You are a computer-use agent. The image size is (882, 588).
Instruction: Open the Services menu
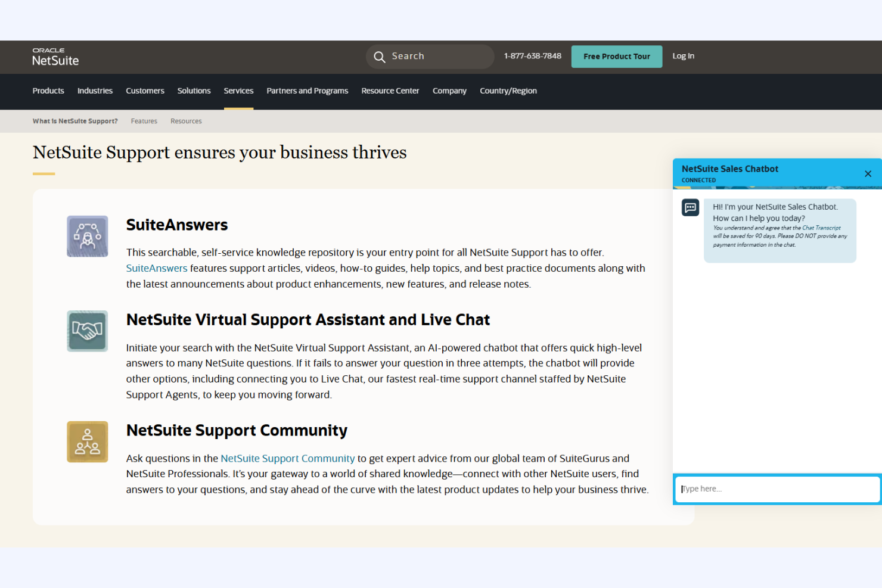pyautogui.click(x=238, y=91)
